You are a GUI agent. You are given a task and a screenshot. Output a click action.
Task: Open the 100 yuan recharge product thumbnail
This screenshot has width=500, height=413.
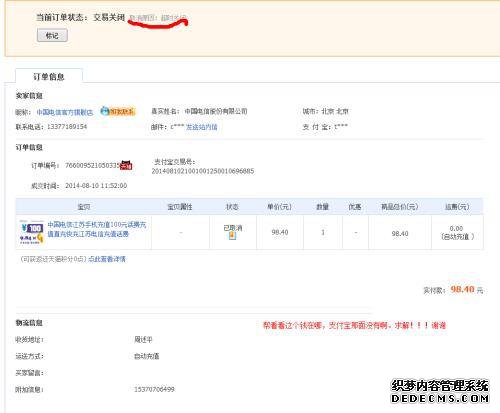pos(31,232)
